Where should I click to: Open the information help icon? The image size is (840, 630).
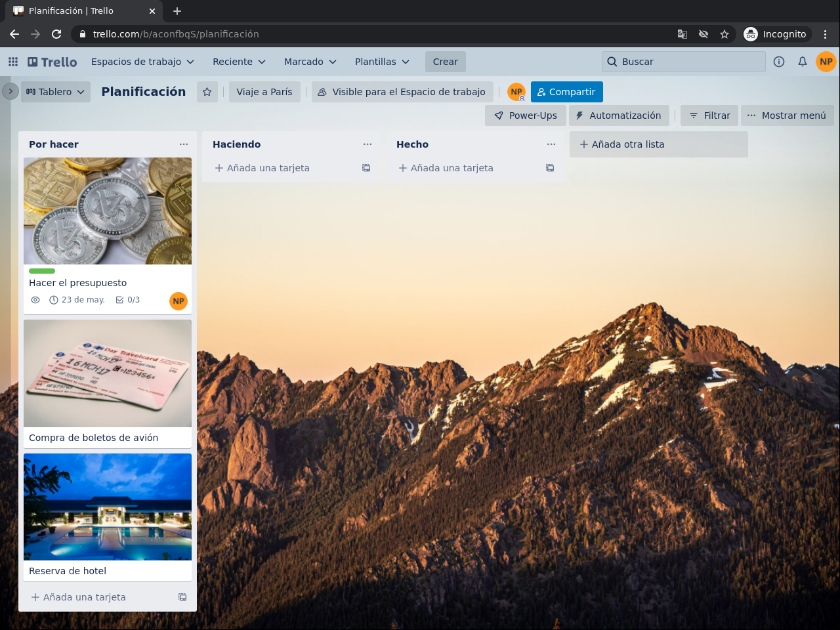click(779, 62)
